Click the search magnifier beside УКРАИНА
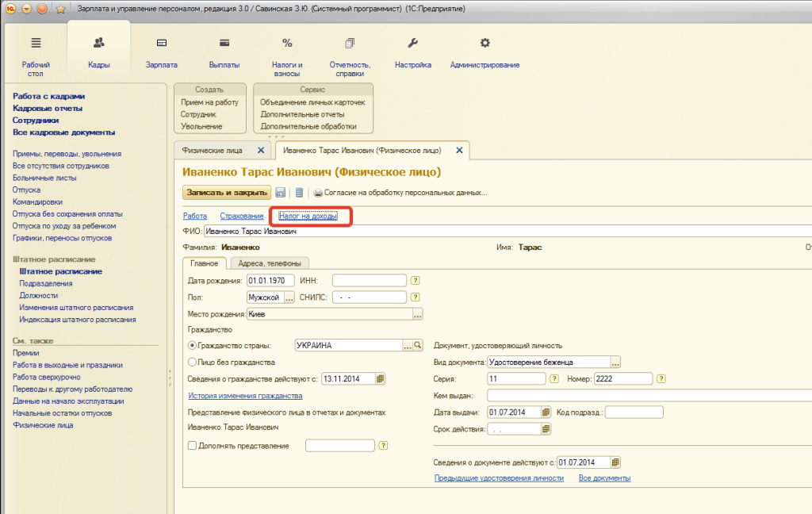812x514 pixels. point(418,345)
